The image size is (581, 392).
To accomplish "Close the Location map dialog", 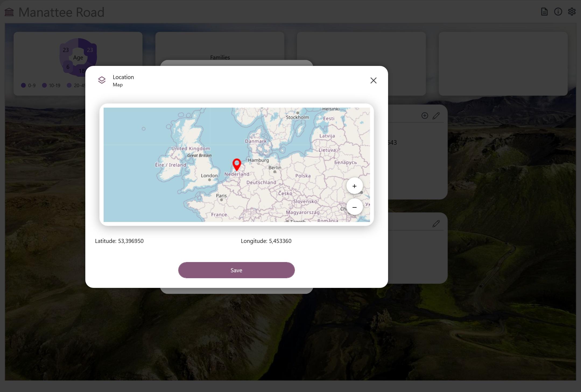I will pos(373,80).
